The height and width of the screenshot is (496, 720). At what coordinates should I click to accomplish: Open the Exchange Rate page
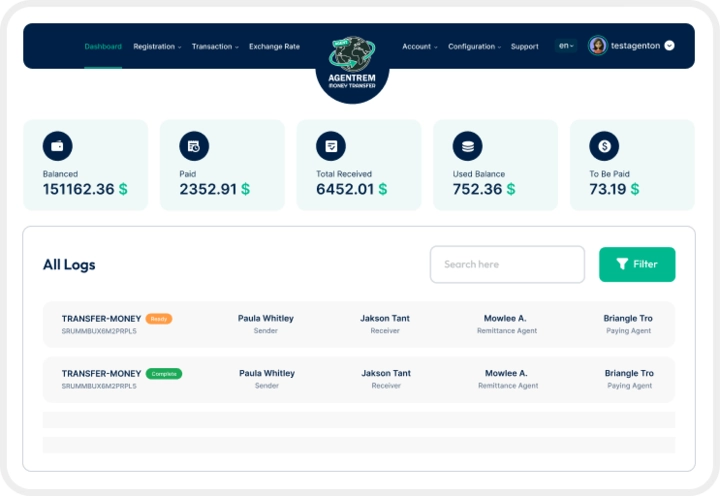coord(274,46)
